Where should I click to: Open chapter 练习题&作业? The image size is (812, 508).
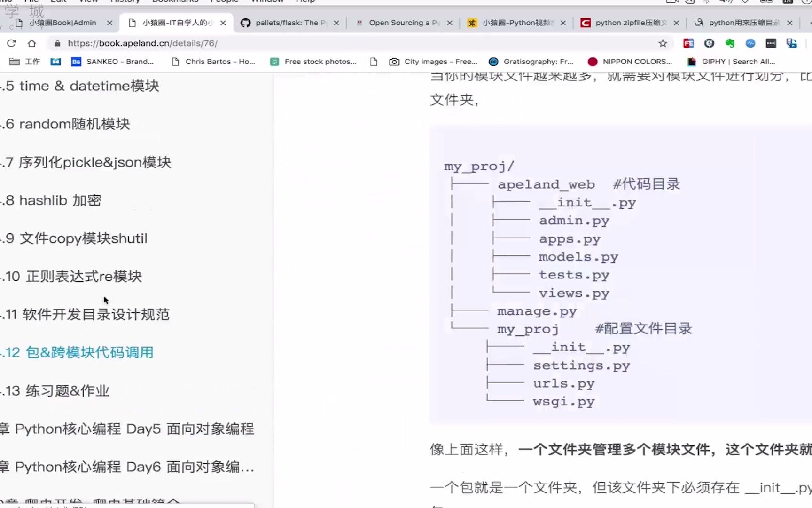(x=55, y=391)
